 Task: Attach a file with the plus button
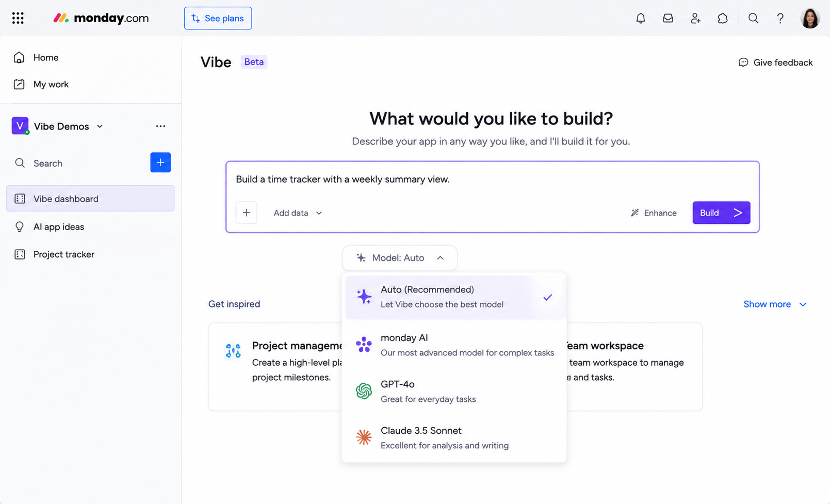tap(247, 213)
